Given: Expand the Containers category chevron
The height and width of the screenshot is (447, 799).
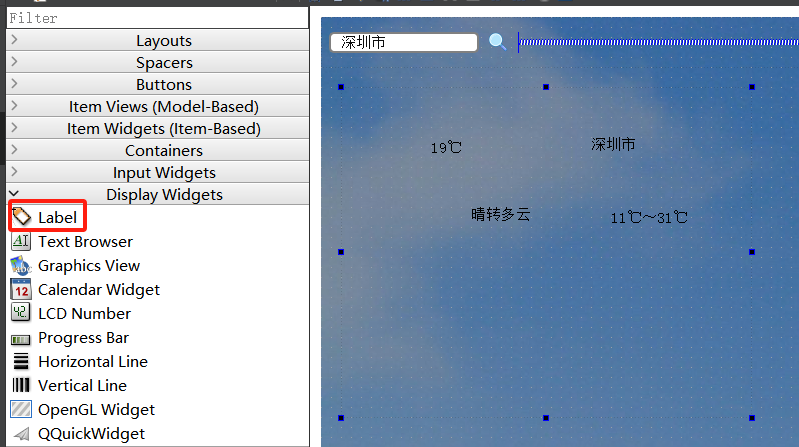Looking at the screenshot, I should [14, 149].
